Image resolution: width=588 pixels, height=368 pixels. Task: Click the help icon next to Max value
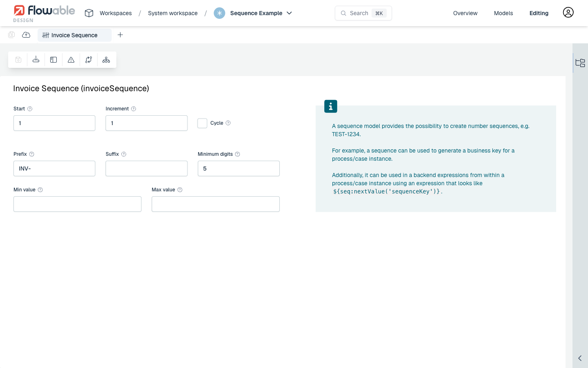coord(180,189)
